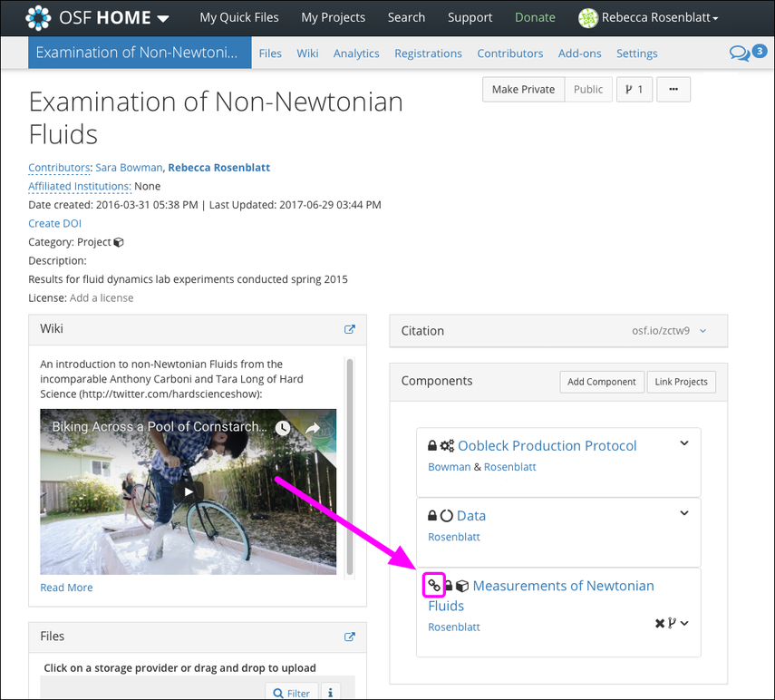
Task: Open the Analytics tab
Action: (356, 53)
